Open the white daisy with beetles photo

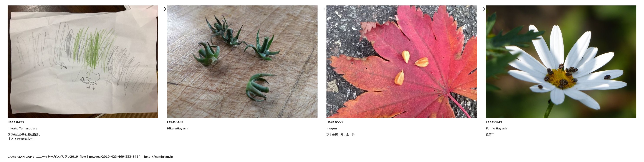[561, 62]
